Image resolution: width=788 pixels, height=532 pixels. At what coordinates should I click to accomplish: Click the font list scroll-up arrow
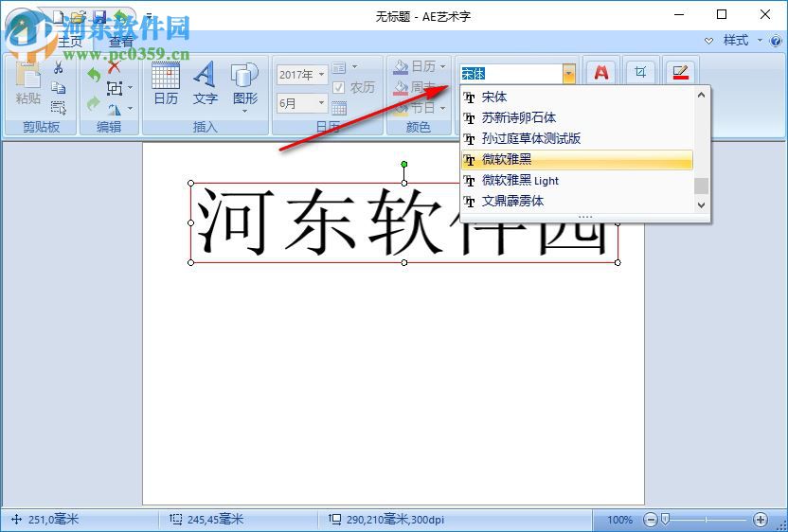(702, 95)
